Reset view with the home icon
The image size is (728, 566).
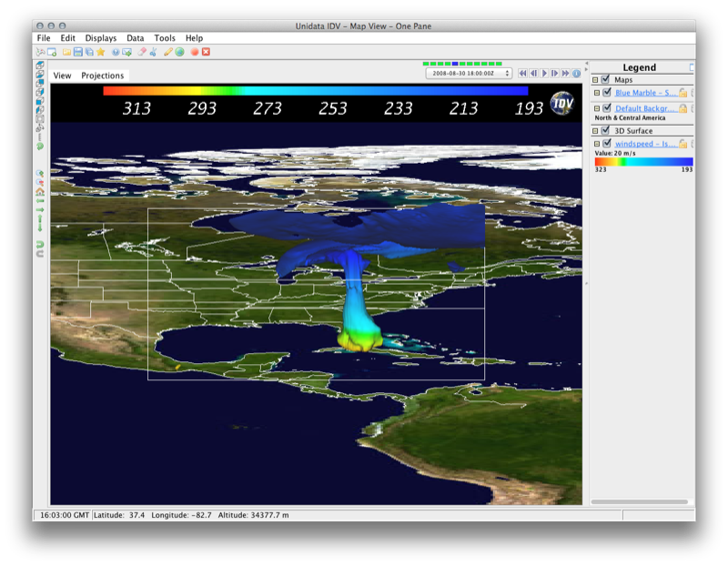40,192
